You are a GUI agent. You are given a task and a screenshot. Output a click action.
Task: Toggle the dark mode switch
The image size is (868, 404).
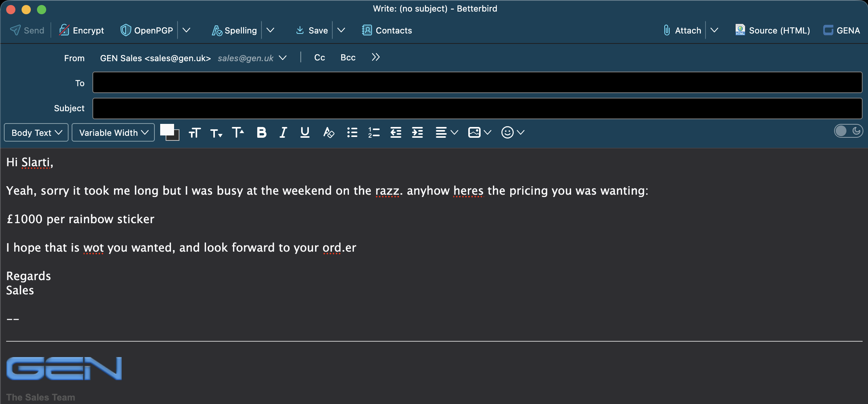point(848,131)
